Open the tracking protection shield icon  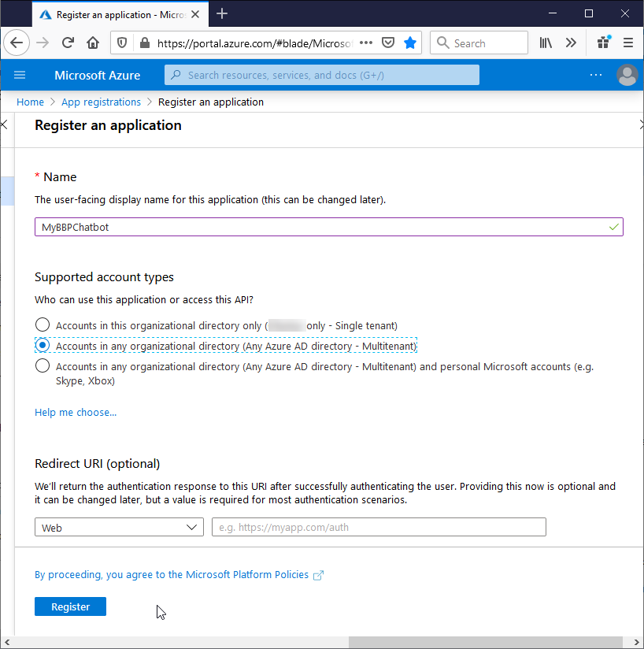click(122, 43)
